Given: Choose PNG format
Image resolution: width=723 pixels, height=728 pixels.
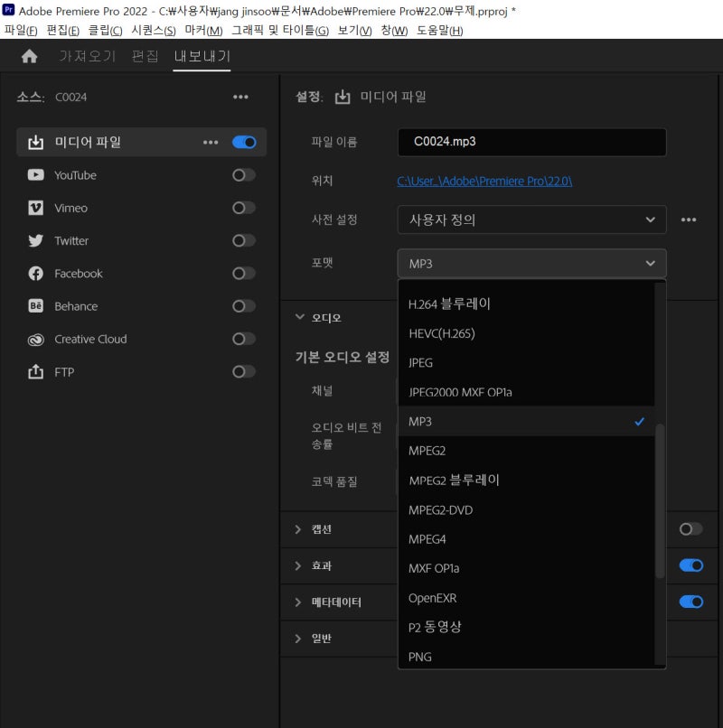Looking at the screenshot, I should [527, 657].
